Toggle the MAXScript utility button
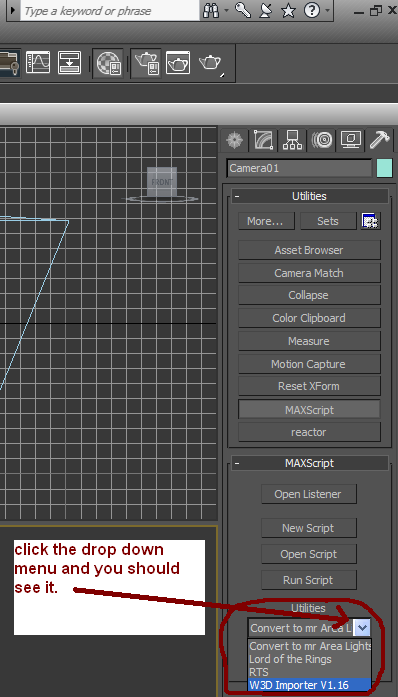 pyautogui.click(x=309, y=409)
